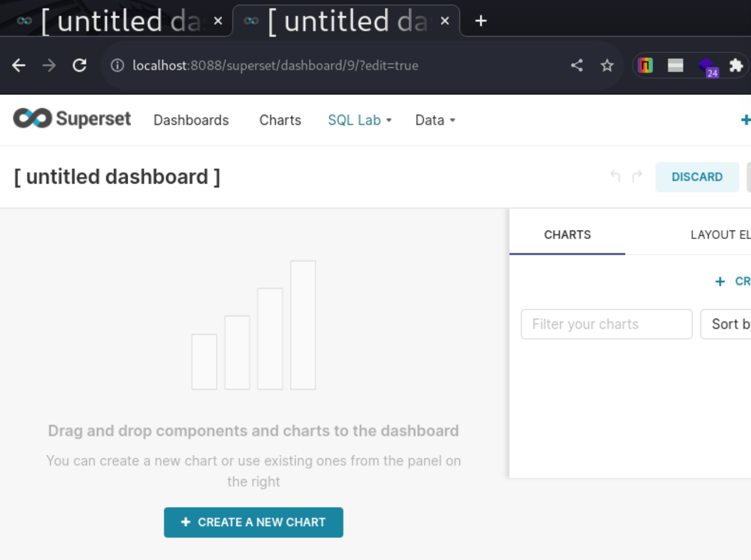Click the Superset logo
This screenshot has height=560, width=751.
tap(72, 119)
